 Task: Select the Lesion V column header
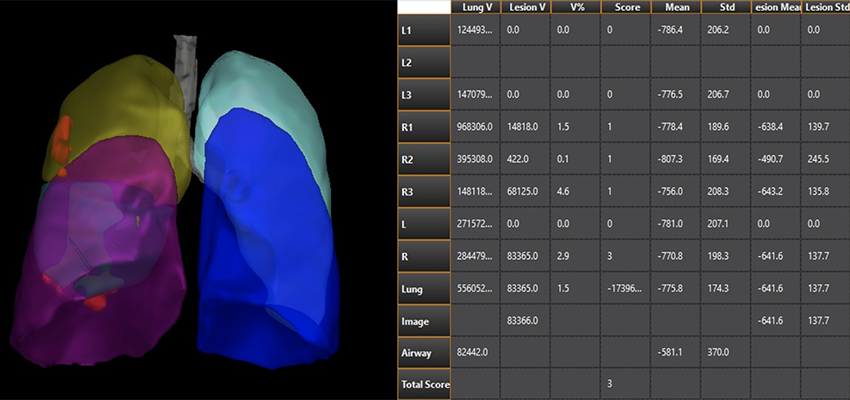point(525,7)
